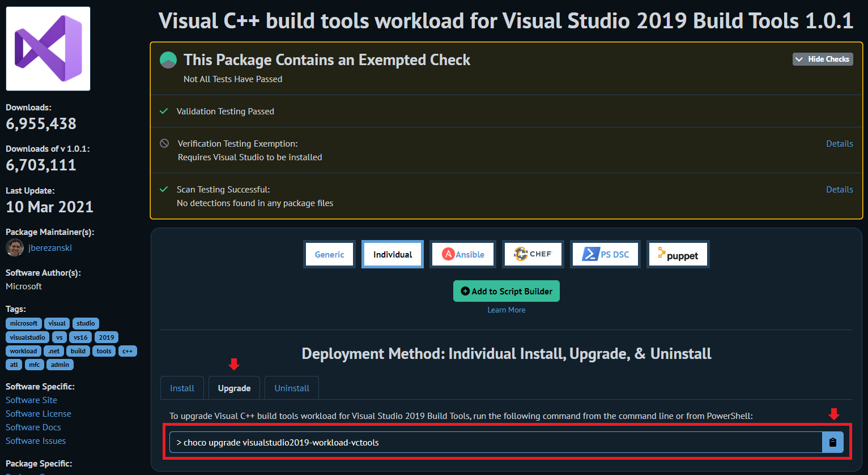Click the last update date 10 Mar 2021

tap(49, 207)
